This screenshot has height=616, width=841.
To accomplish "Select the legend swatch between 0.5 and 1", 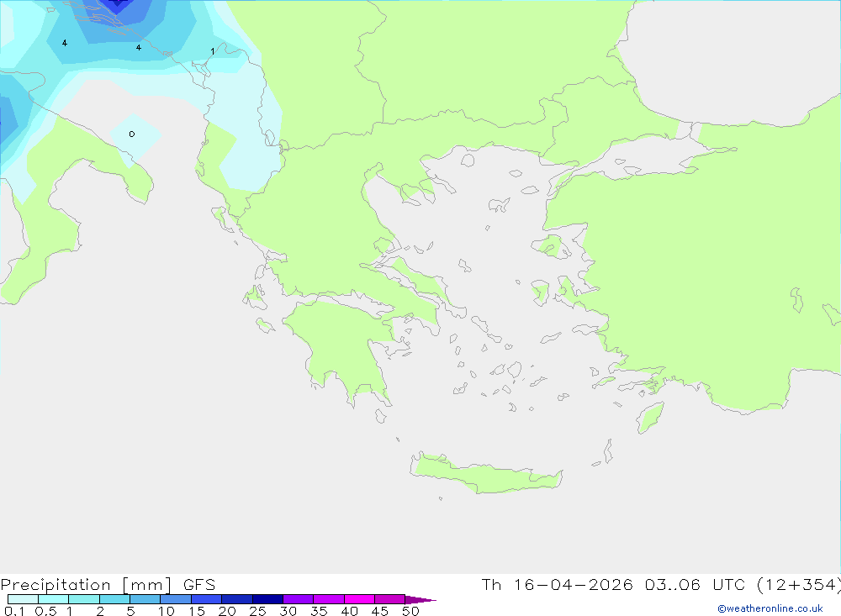I will click(53, 599).
